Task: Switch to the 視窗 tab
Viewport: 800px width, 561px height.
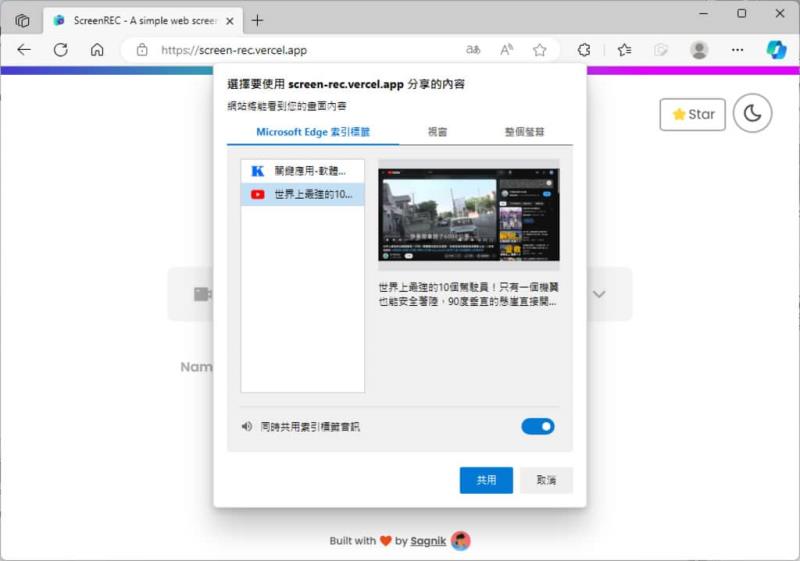Action: click(x=437, y=132)
